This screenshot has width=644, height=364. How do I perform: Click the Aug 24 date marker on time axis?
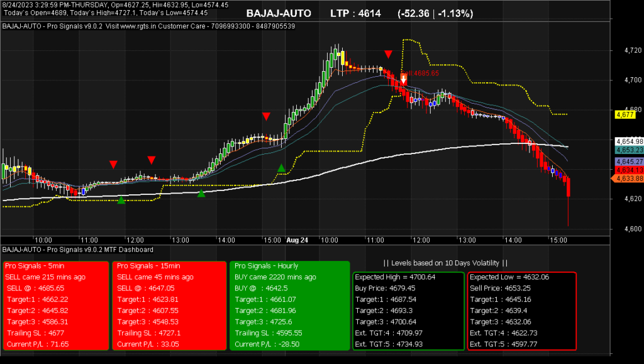[297, 240]
